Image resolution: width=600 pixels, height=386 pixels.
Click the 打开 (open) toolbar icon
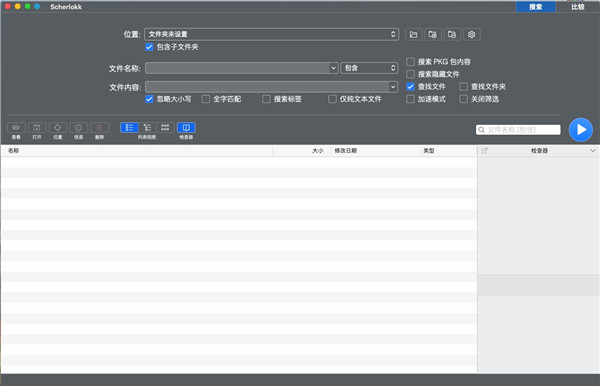click(37, 127)
